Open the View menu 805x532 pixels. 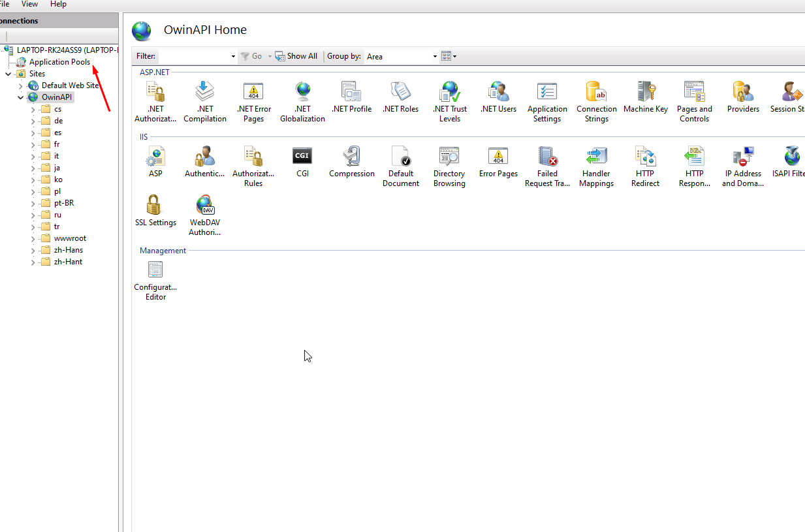pos(29,4)
